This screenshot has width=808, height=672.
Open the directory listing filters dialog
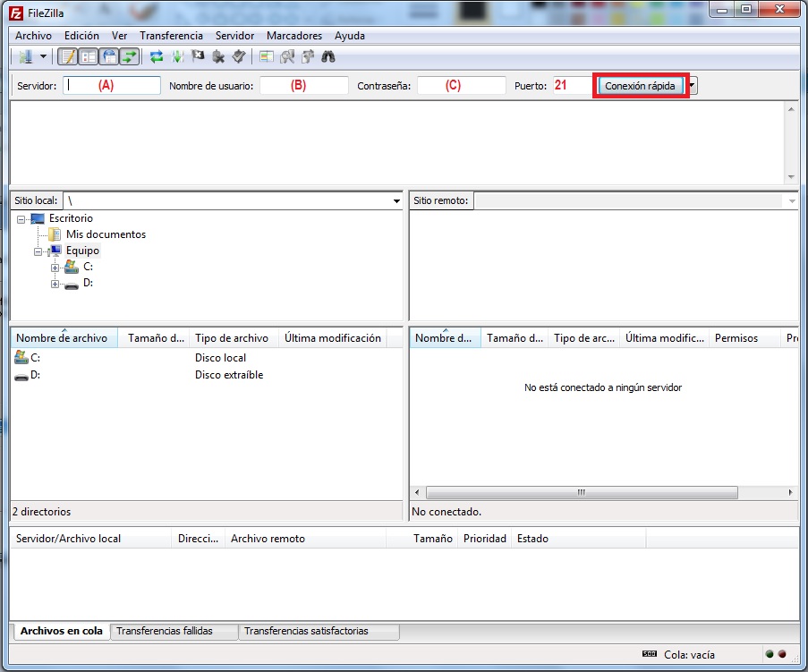click(x=267, y=56)
